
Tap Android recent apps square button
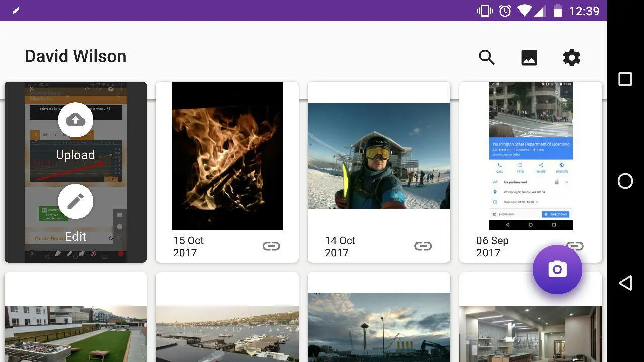coord(625,79)
